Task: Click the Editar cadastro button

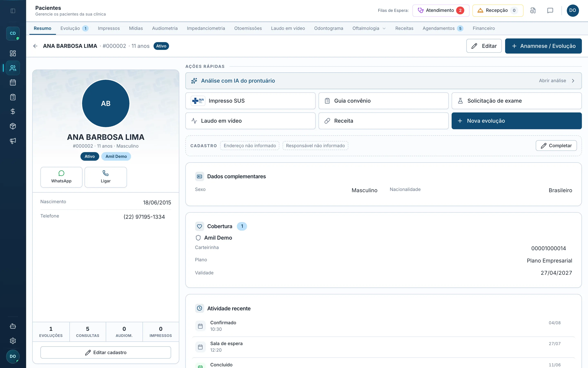Action: [x=106, y=352]
